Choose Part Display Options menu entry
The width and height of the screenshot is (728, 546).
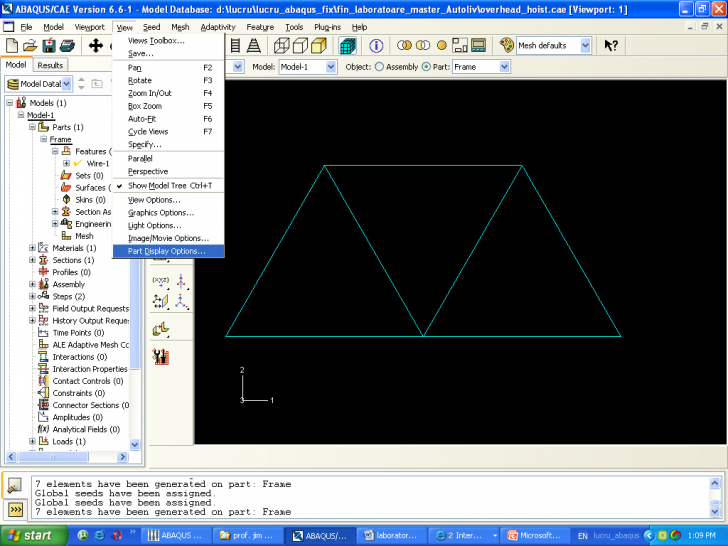(167, 251)
